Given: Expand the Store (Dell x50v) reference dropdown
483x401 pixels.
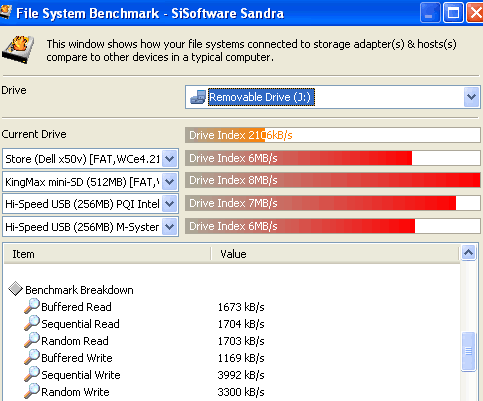Looking at the screenshot, I should coord(170,159).
